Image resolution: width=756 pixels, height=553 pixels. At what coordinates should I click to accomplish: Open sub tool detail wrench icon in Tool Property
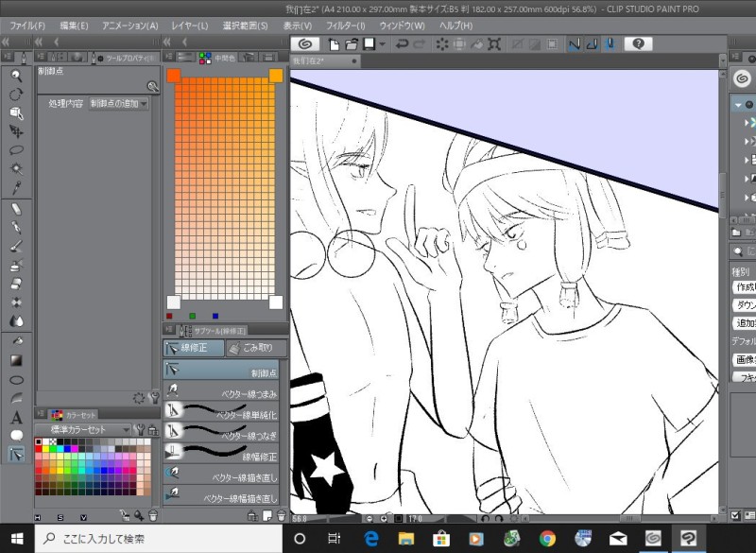pyautogui.click(x=154, y=398)
